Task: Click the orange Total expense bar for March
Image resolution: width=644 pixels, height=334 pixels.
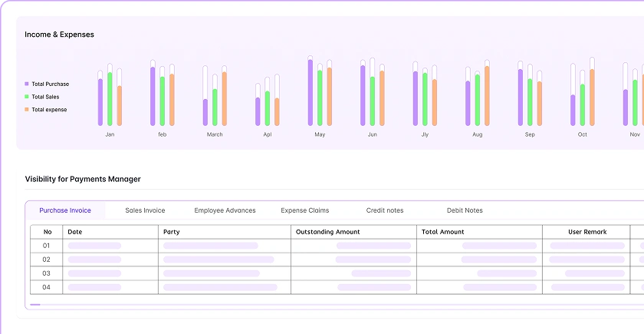Action: (x=224, y=99)
